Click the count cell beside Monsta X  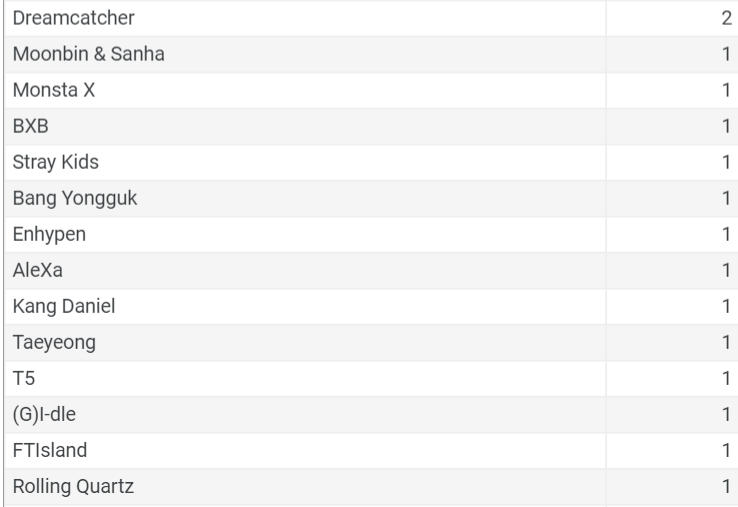click(672, 90)
